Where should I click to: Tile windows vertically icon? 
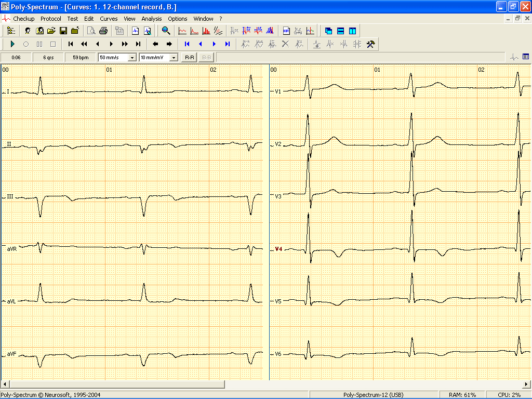point(353,31)
